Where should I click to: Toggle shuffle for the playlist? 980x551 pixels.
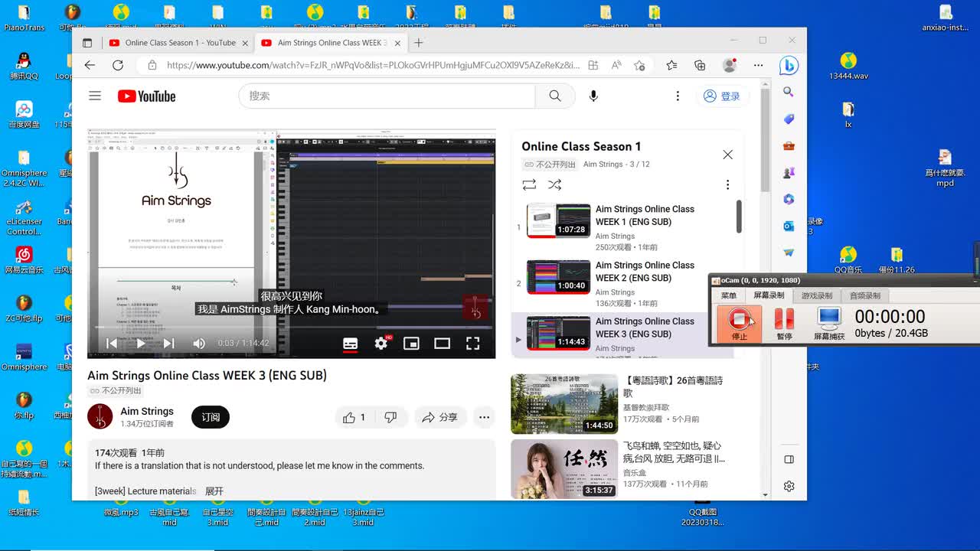(x=555, y=184)
